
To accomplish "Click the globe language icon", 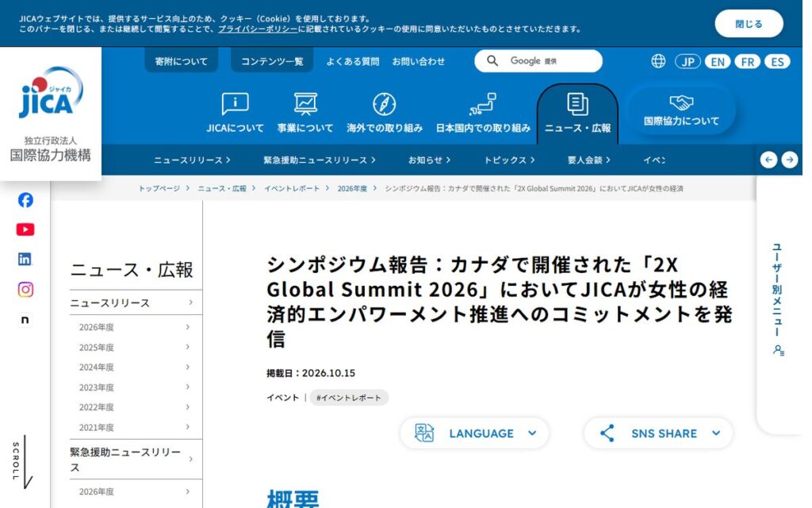I will click(658, 61).
